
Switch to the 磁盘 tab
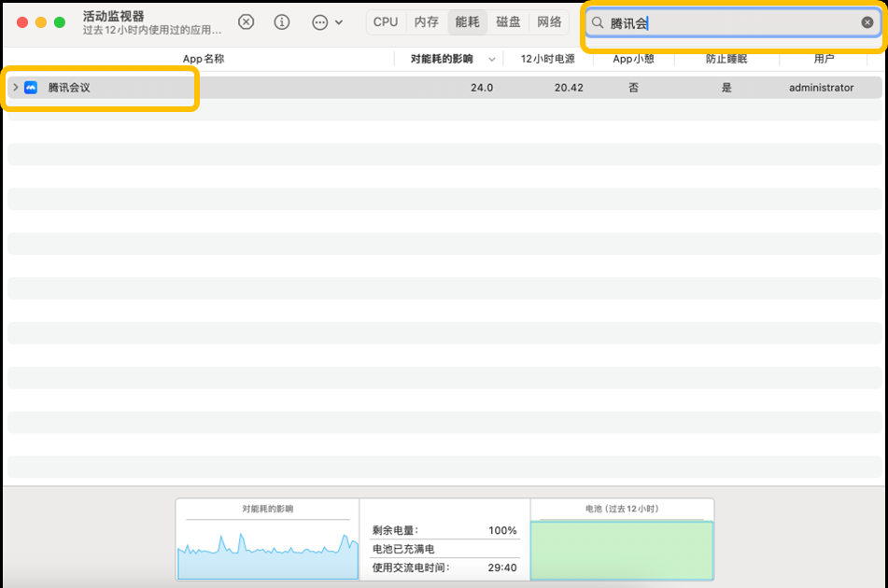click(x=508, y=22)
